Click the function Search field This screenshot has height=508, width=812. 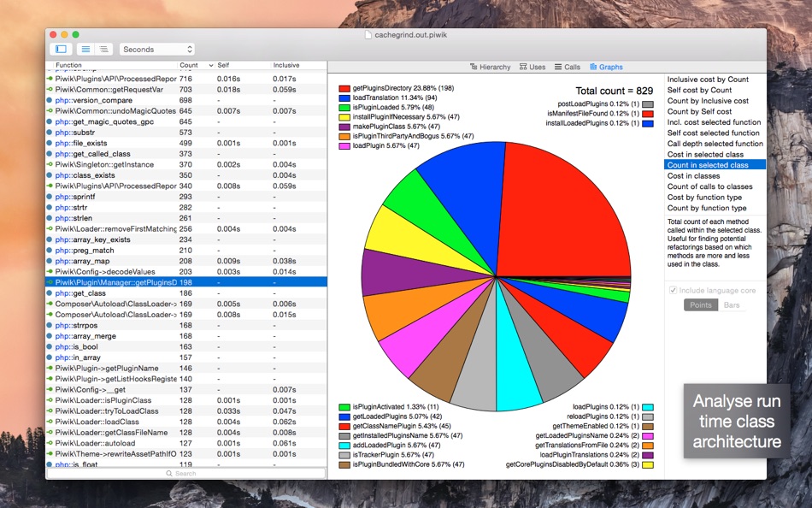(186, 473)
